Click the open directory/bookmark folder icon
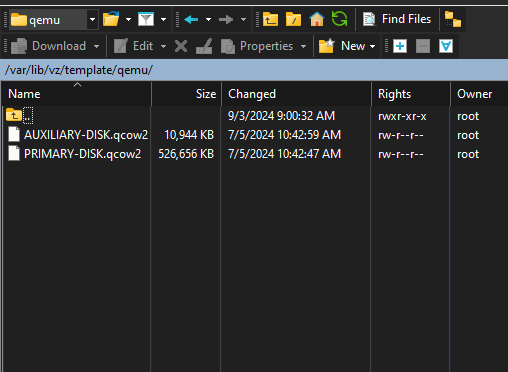508x372 pixels. [x=111, y=19]
